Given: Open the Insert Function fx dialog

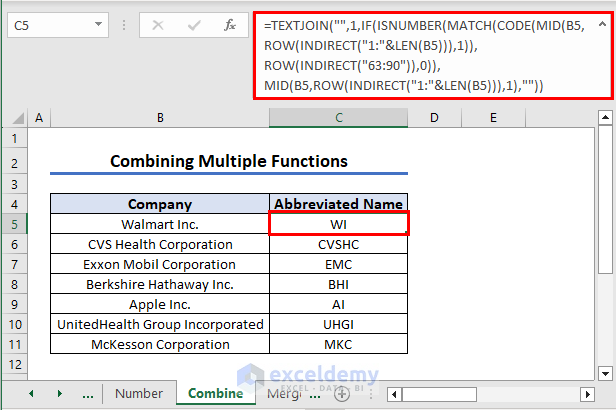Looking at the screenshot, I should click(230, 25).
